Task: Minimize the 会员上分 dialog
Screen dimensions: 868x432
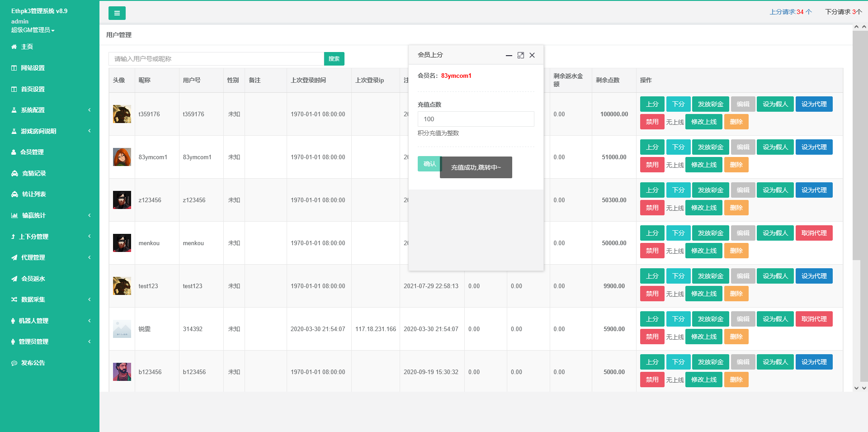Action: [x=509, y=55]
